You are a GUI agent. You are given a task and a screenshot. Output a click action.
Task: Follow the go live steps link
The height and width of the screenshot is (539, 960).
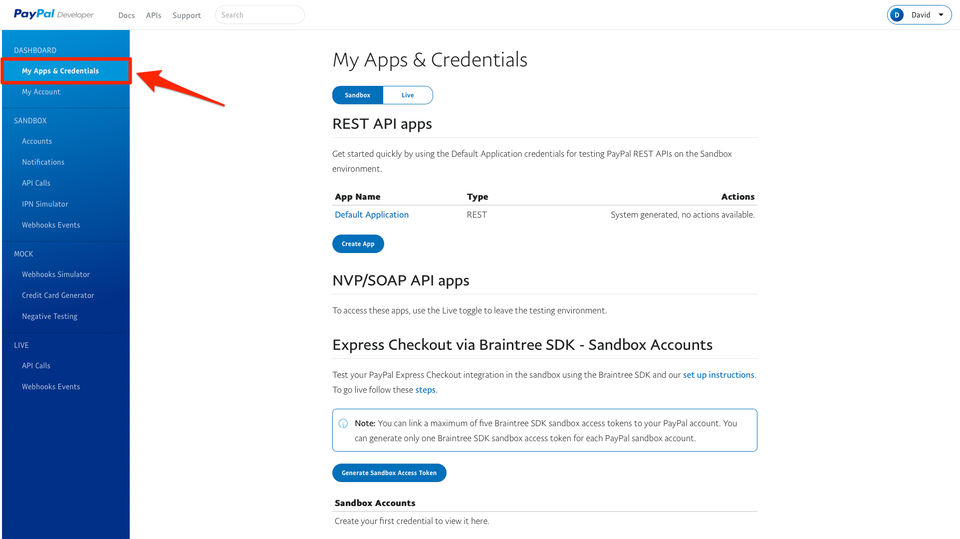point(426,390)
